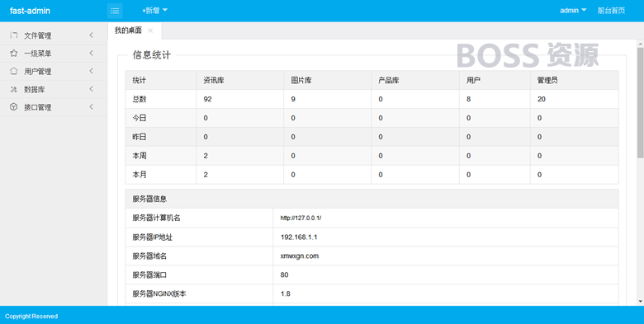
Task: Click the 资讯库 total value 92
Action: [x=207, y=99]
